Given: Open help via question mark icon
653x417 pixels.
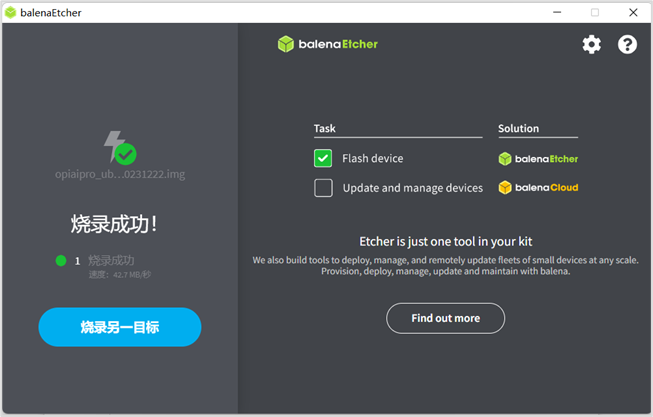Looking at the screenshot, I should click(x=627, y=44).
